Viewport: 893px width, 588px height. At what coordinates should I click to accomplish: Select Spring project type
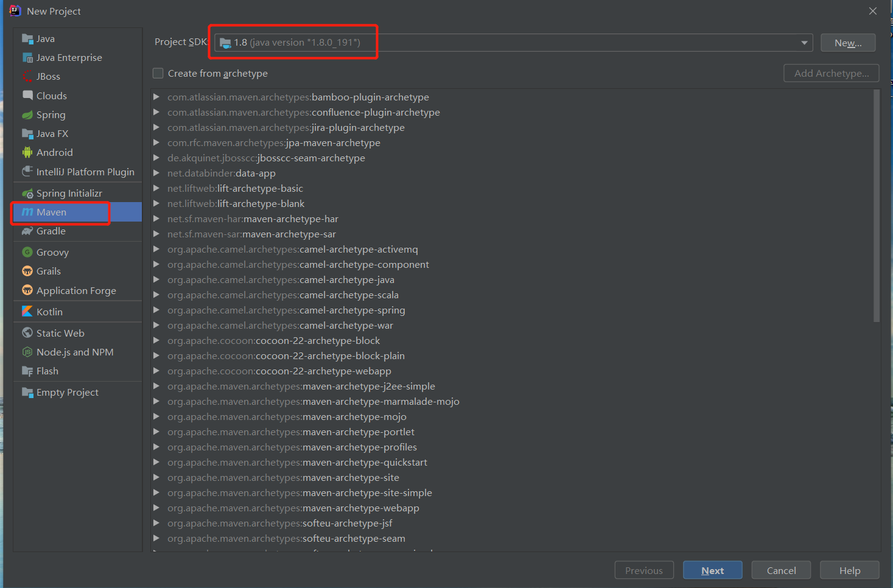coord(78,115)
